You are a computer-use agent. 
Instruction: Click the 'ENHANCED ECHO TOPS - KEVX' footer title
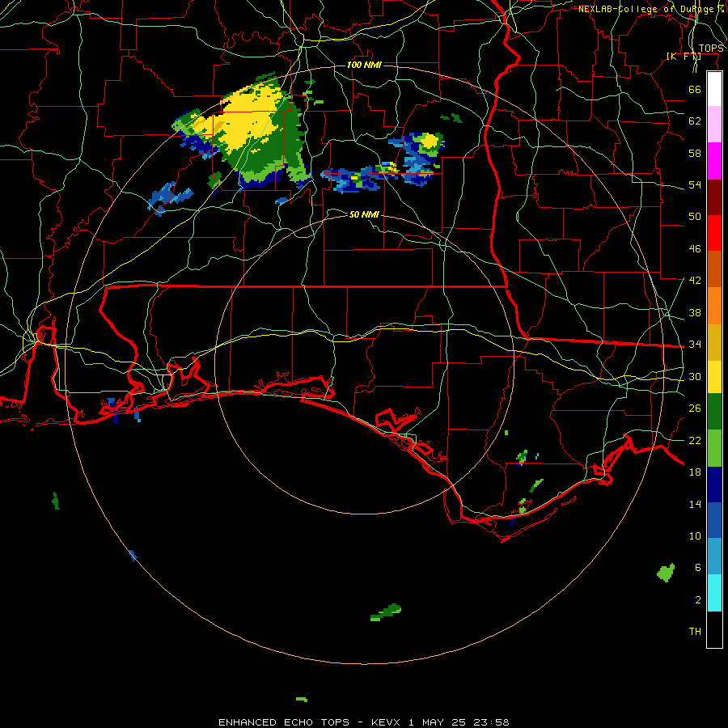pyautogui.click(x=310, y=722)
